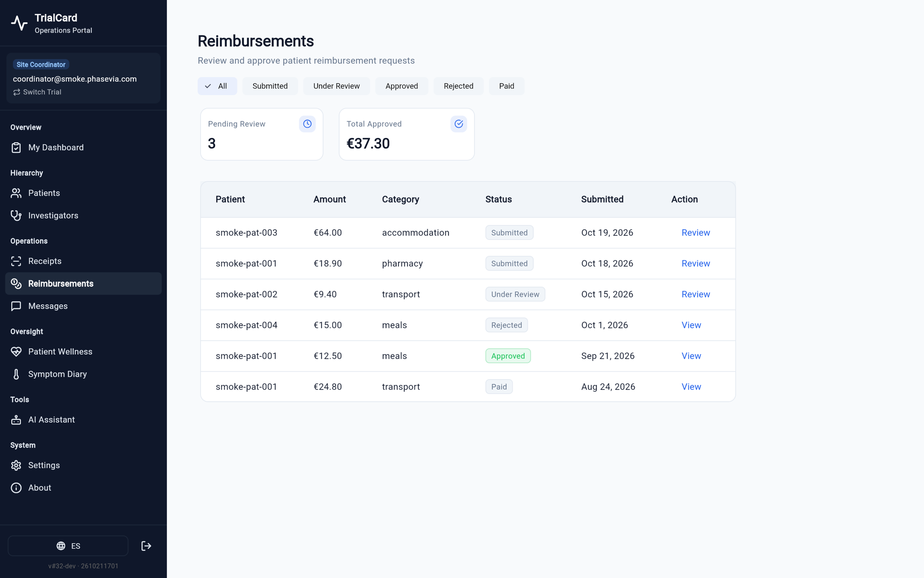Viewport: 924px width, 578px height.
Task: Click the Pending Review clock icon
Action: [307, 124]
